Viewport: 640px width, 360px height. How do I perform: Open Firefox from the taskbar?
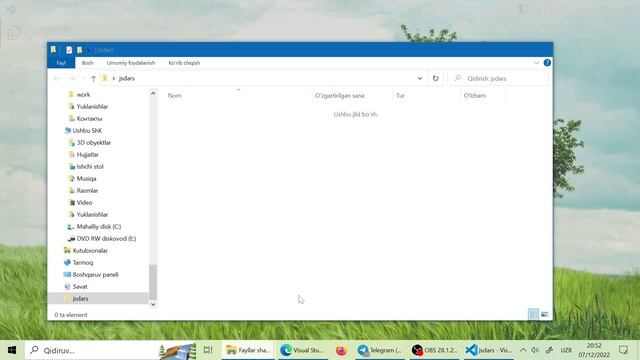[341, 350]
